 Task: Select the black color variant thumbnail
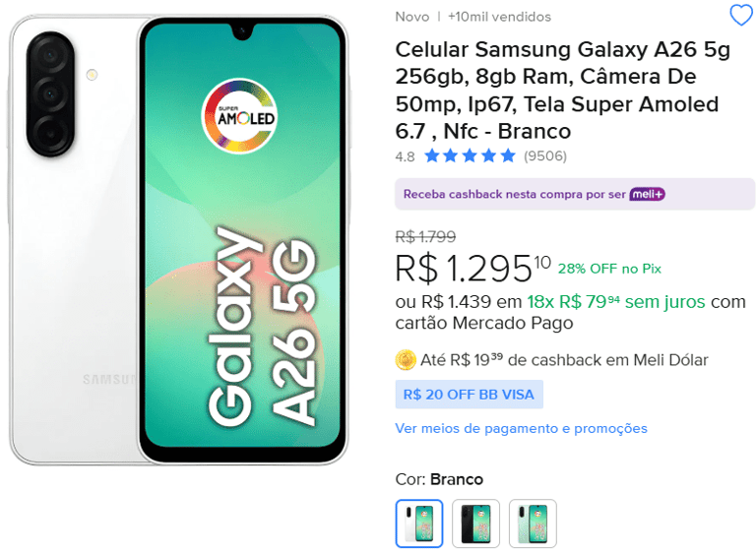click(475, 523)
